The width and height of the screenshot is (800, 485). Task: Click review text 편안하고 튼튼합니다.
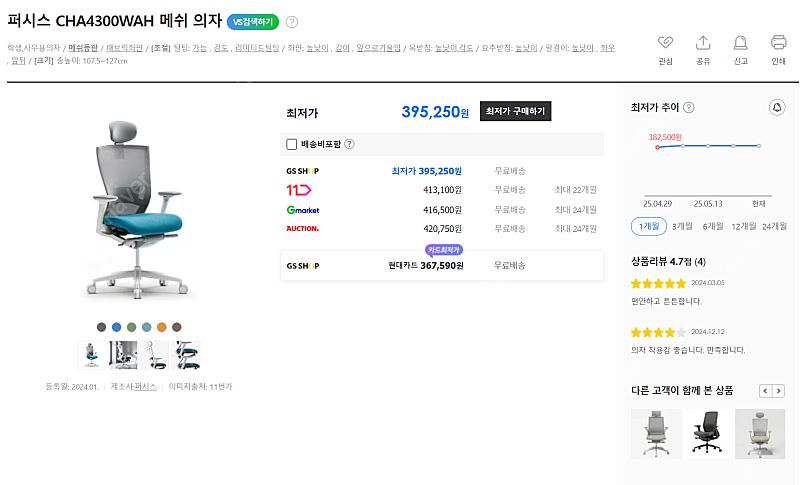click(x=666, y=301)
